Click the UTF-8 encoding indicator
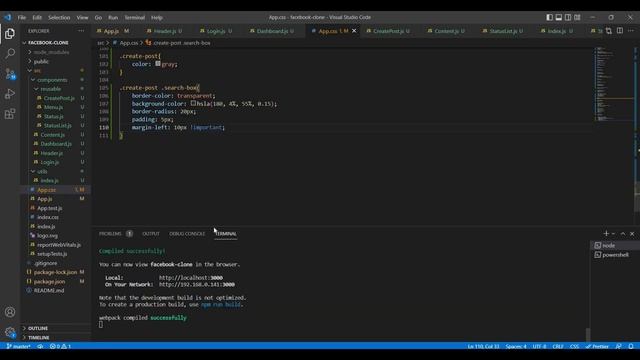The height and width of the screenshot is (360, 640). coord(539,346)
